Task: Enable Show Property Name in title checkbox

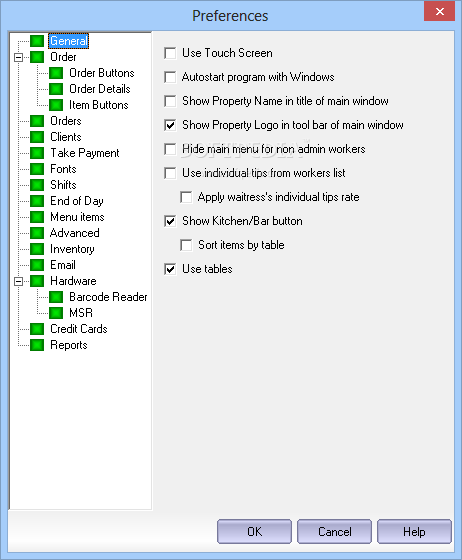Action: [x=170, y=101]
